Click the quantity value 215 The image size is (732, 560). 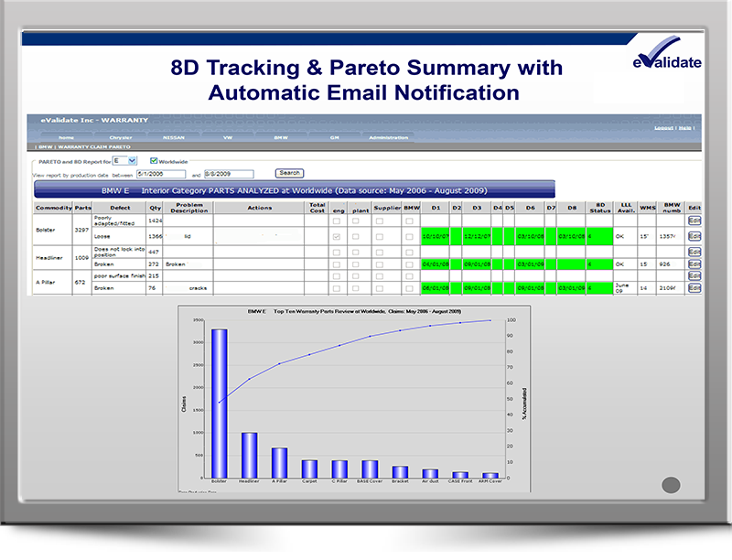153,275
